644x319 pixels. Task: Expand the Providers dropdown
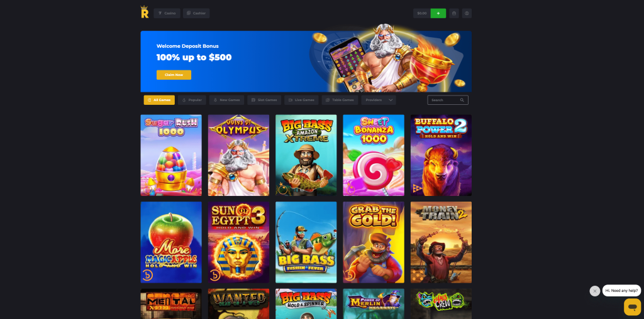pos(379,100)
